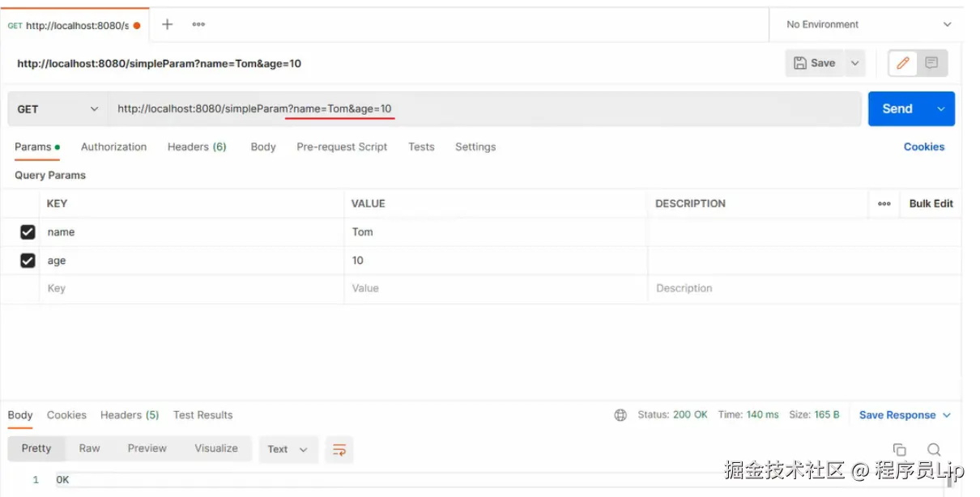Click the request URL input field
The image size is (980, 497).
click(x=484, y=109)
